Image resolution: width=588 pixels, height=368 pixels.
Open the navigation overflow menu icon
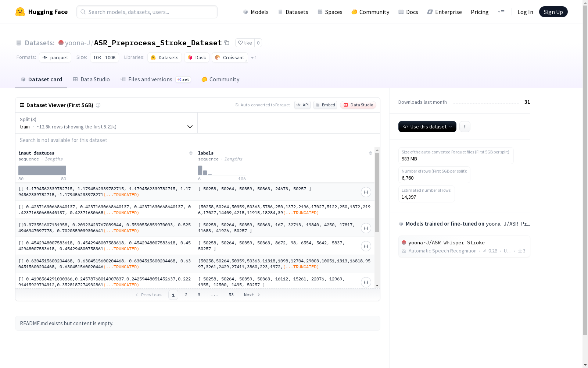pos(501,12)
